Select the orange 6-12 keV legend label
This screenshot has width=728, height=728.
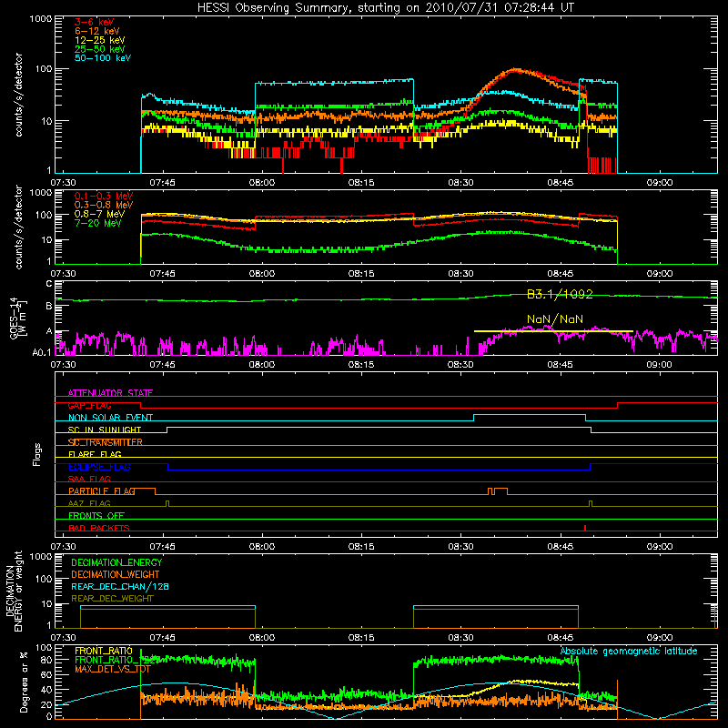tap(97, 31)
